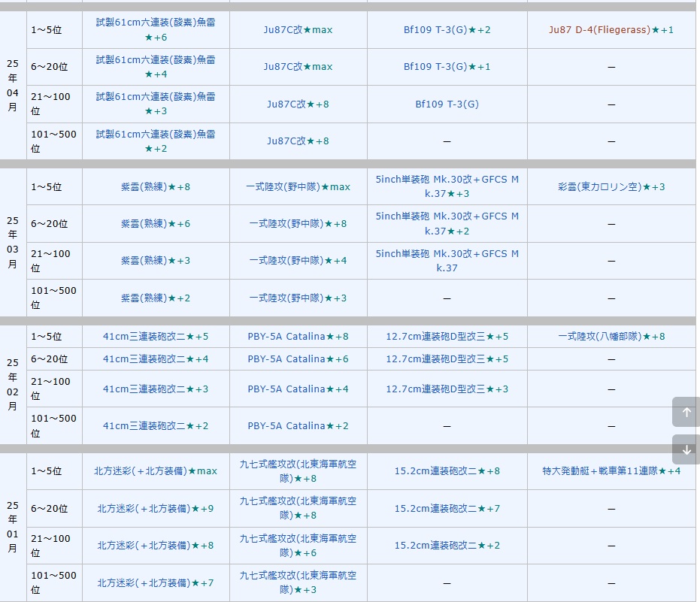
Task: Click the 41cm三連装砲改二★+5 link
Action: [x=156, y=337]
